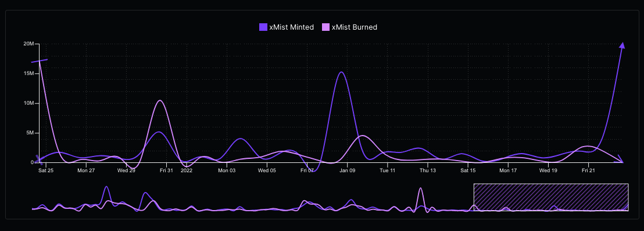The height and width of the screenshot is (231, 644).
Task: Click the xMist Minted dark purple swatch
Action: [263, 27]
